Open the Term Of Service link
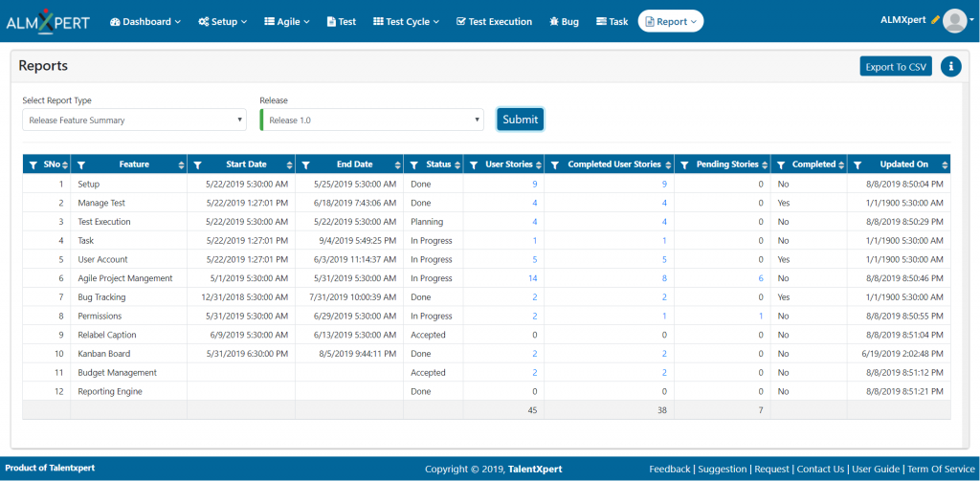The image size is (980, 481). tap(941, 469)
